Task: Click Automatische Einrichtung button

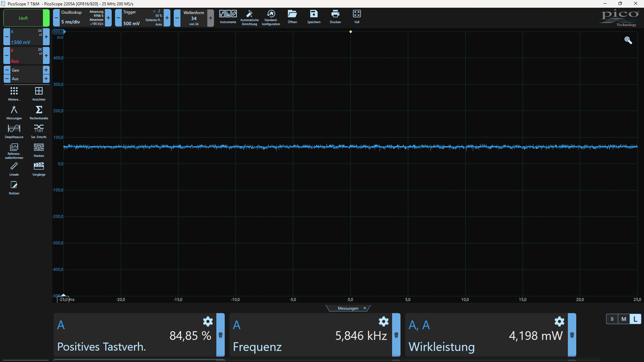Action: (x=249, y=17)
